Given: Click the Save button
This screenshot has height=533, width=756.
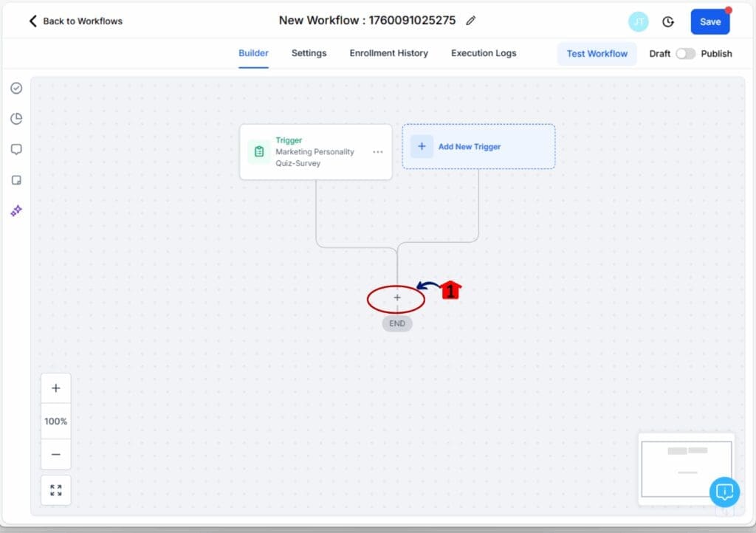Looking at the screenshot, I should [709, 22].
